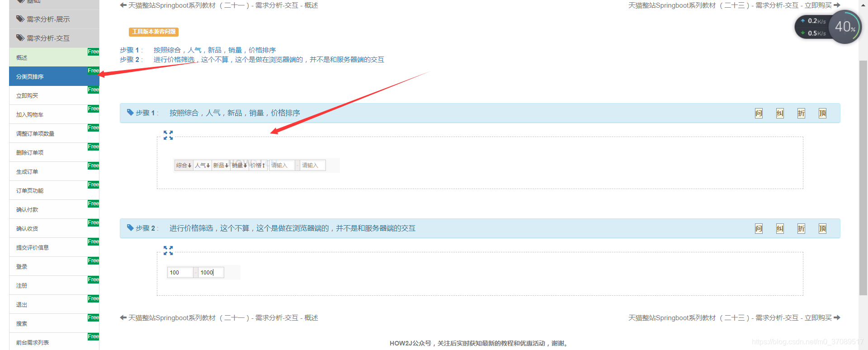Sort by 销量 in the step 1 image
This screenshot has height=350, width=868.
tap(239, 166)
